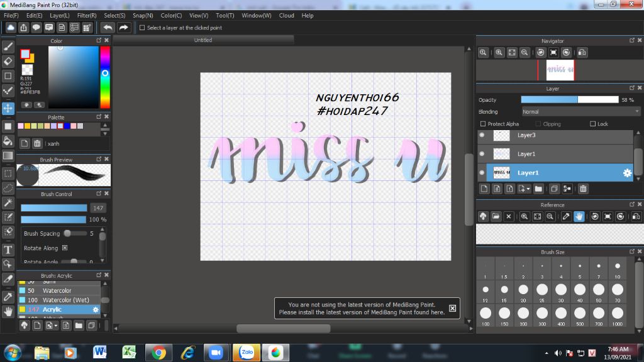Duplicate the current layer
The image size is (644, 362).
[554, 189]
